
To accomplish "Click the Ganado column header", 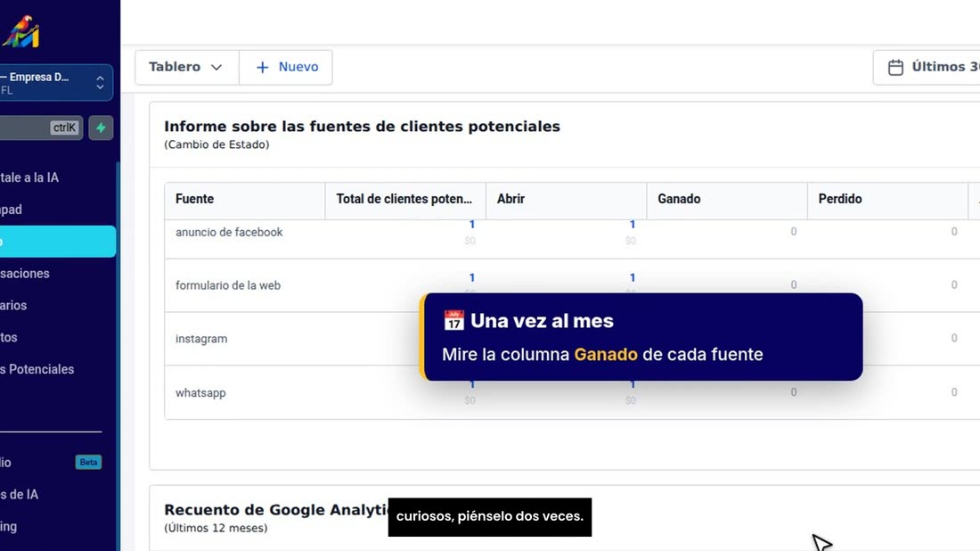I will click(727, 199).
